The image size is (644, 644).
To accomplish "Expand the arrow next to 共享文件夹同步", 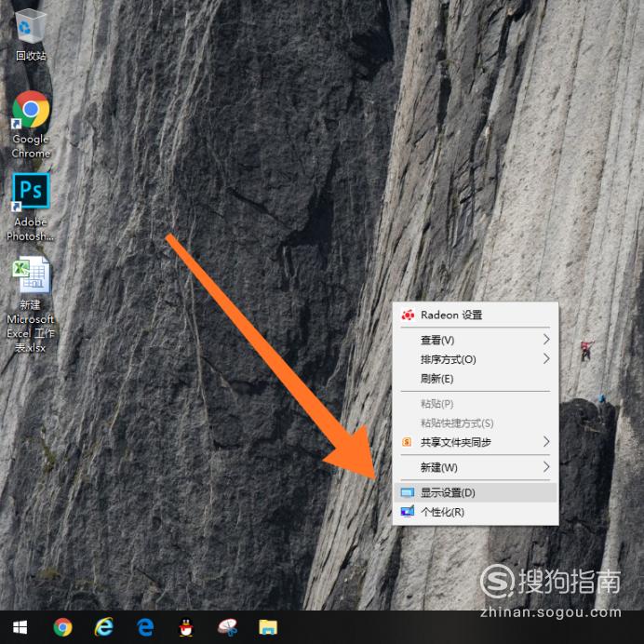I will 546,441.
